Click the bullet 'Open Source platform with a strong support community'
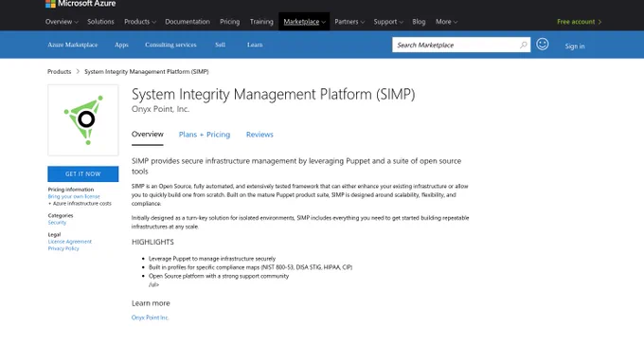644x346 pixels. [x=219, y=276]
